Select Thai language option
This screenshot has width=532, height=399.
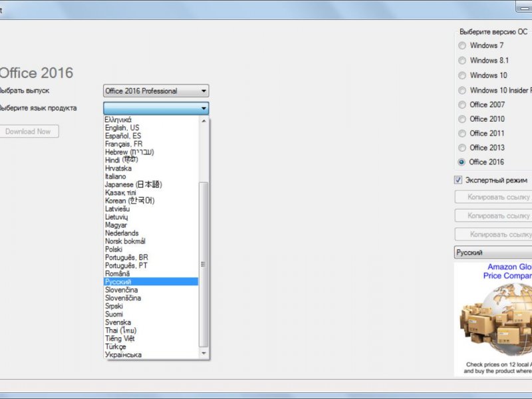click(x=151, y=331)
